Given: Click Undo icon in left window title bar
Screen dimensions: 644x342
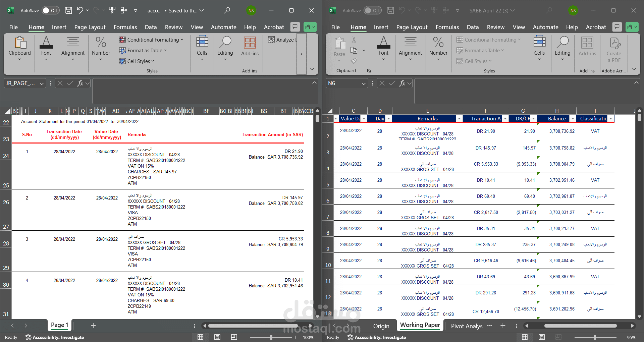Looking at the screenshot, I should coord(80,10).
